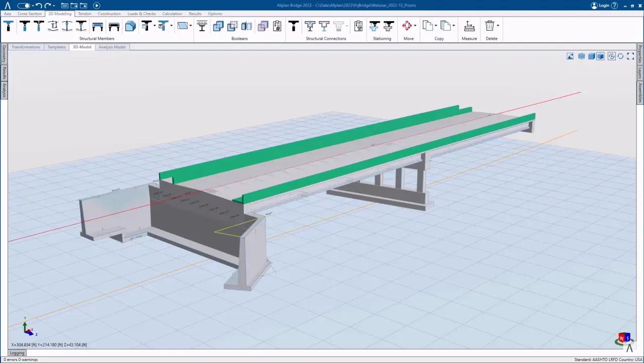Open the Loads & Checks menu
Image resolution: width=644 pixels, height=363 pixels.
coord(141,14)
